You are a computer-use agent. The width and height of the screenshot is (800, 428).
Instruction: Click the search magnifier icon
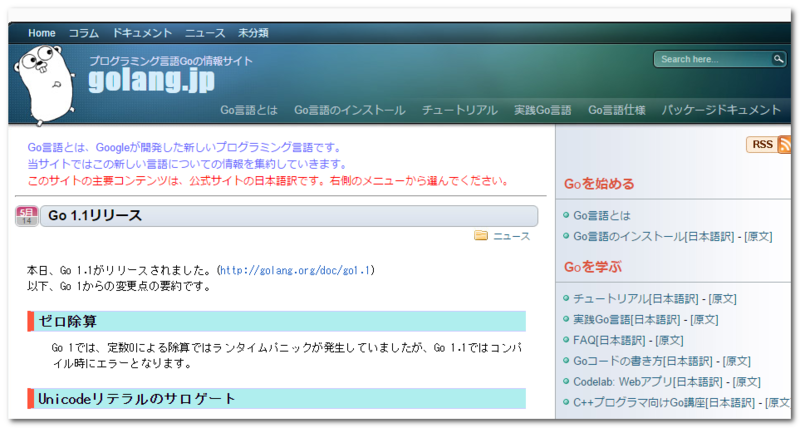[778, 59]
